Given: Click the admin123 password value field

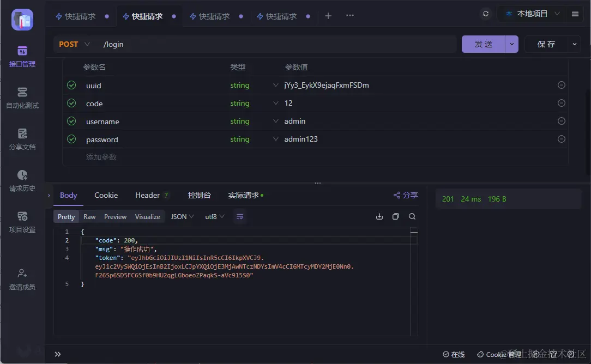Looking at the screenshot, I should tap(301, 139).
